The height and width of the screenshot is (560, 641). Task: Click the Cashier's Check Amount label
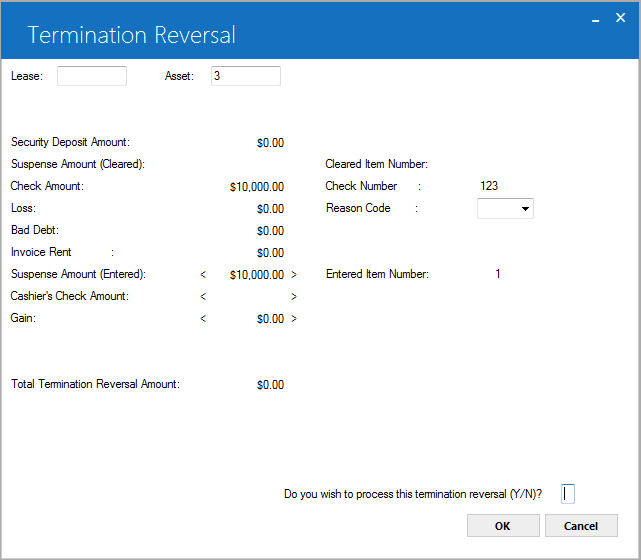pos(69,296)
